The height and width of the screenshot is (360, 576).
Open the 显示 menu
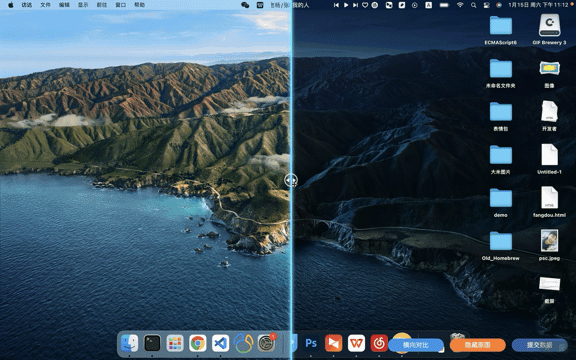83,5
